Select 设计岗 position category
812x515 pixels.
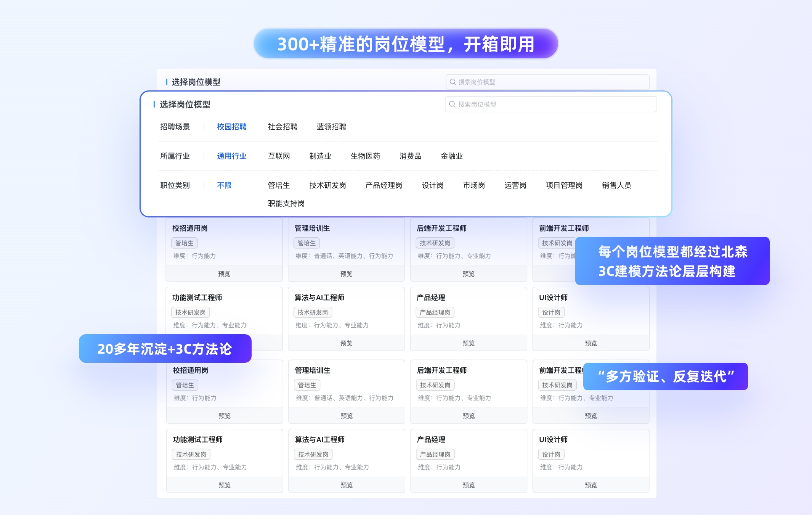[432, 185]
